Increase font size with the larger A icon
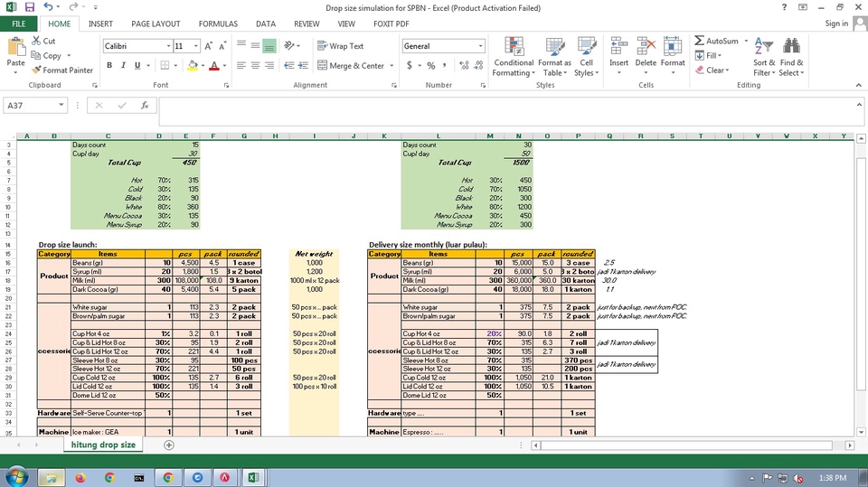Screen dimensions: 868x487 click(x=208, y=46)
